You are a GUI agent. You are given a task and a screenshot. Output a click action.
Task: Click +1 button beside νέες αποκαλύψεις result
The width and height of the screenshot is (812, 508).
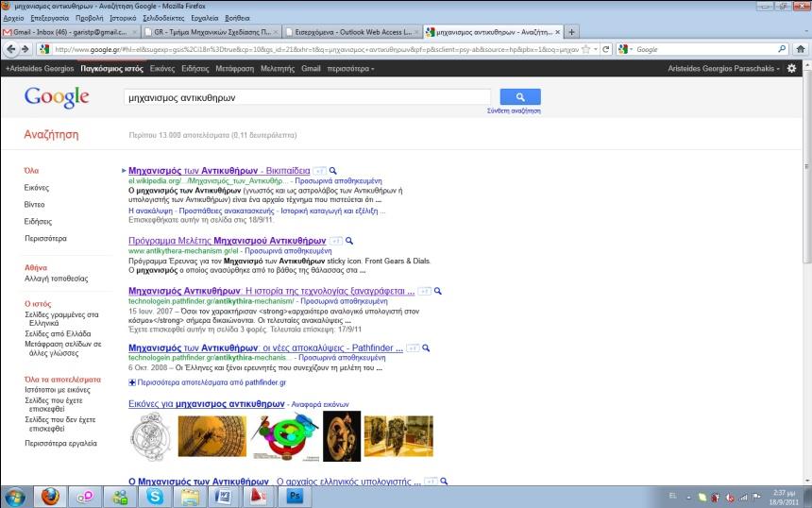(x=413, y=348)
